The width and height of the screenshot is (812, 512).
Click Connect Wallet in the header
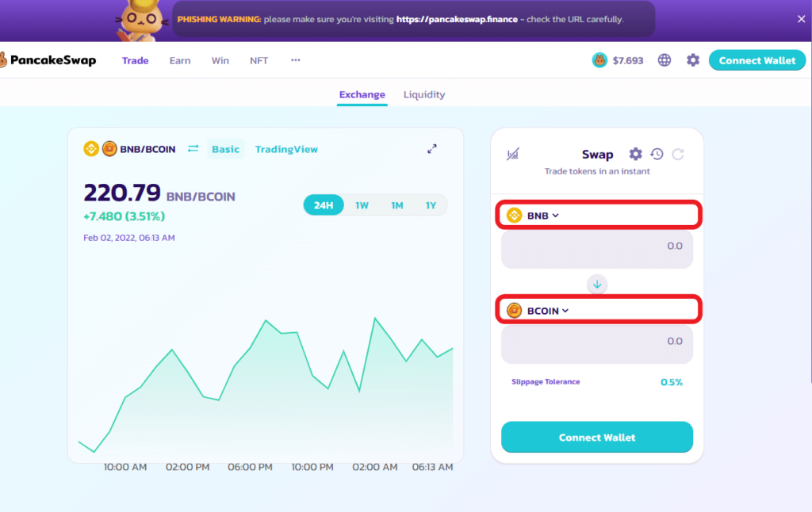(757, 60)
